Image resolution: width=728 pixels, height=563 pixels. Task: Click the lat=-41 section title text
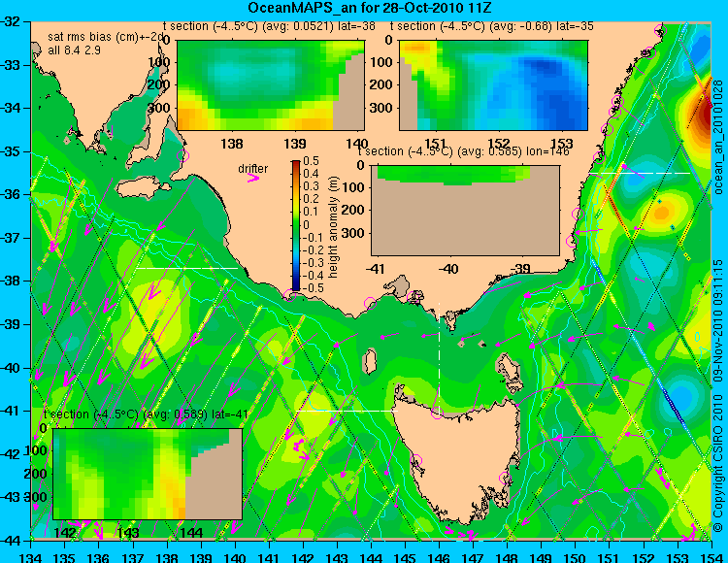pyautogui.click(x=146, y=414)
